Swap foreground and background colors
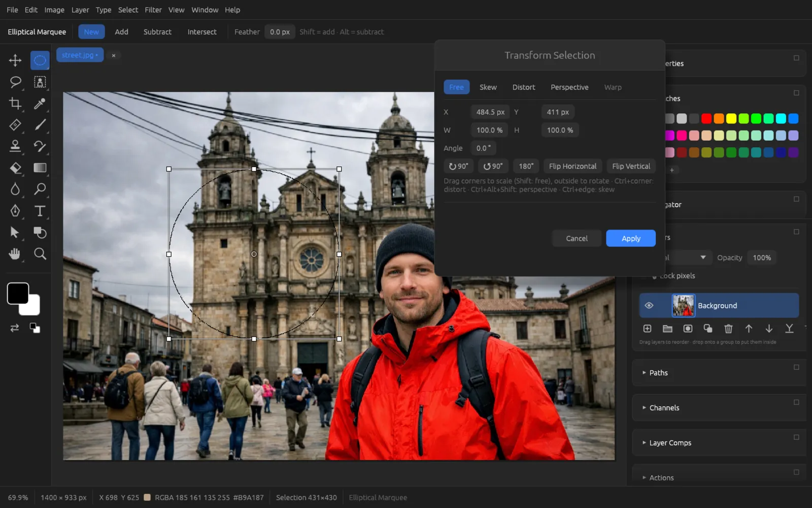The height and width of the screenshot is (508, 812). click(x=15, y=328)
